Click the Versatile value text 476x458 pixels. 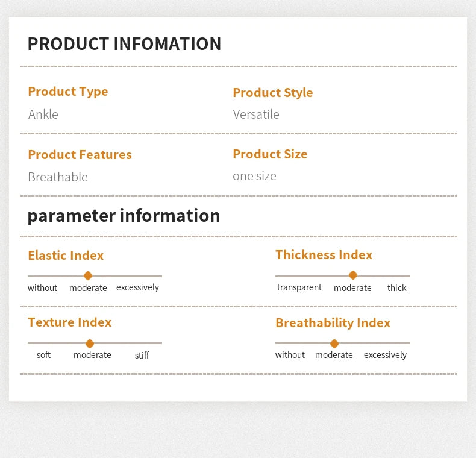pos(256,114)
